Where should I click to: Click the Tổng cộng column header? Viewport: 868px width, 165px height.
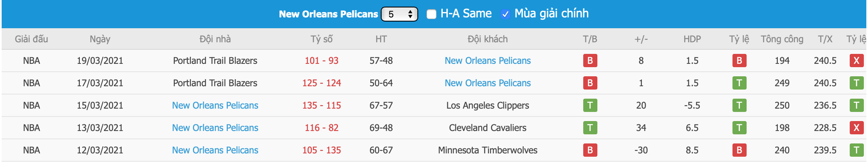[782, 39]
